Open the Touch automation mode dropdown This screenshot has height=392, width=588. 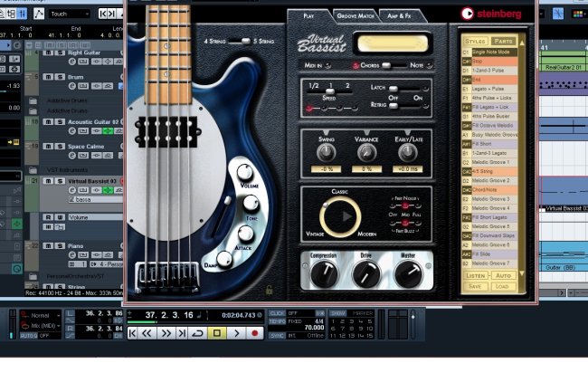click(x=70, y=14)
